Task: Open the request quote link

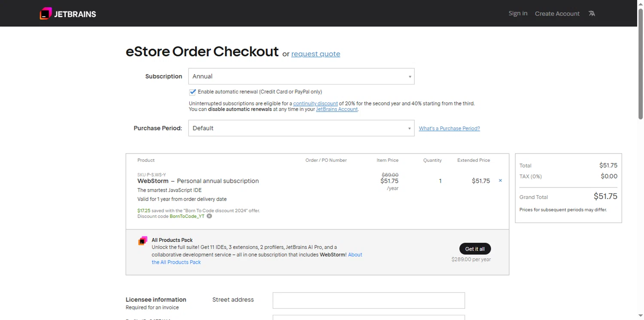Action: pyautogui.click(x=316, y=54)
